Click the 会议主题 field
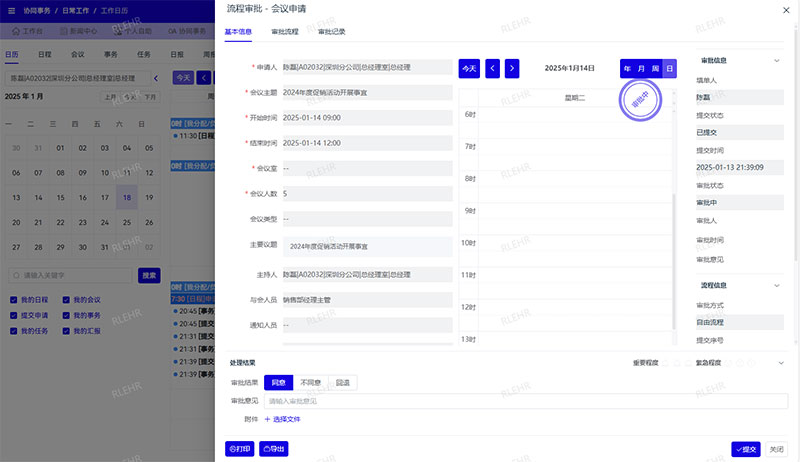 point(367,92)
